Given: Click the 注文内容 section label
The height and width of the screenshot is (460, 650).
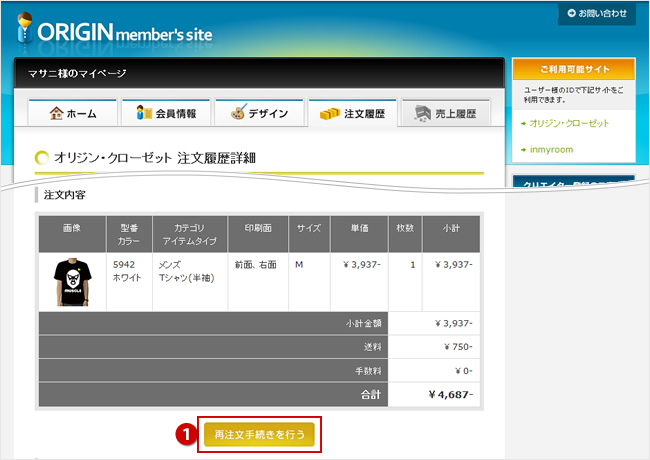Looking at the screenshot, I should click(64, 195).
